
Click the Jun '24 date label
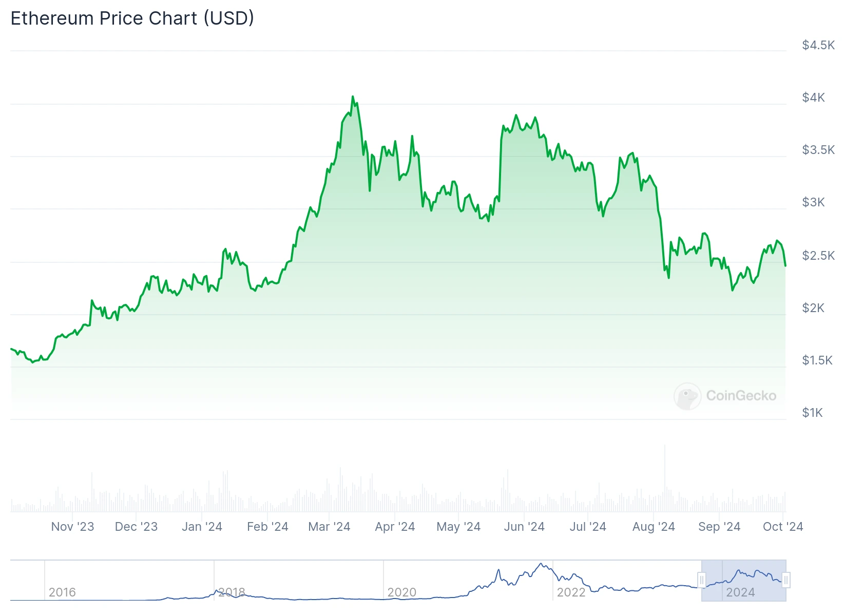pos(524,527)
